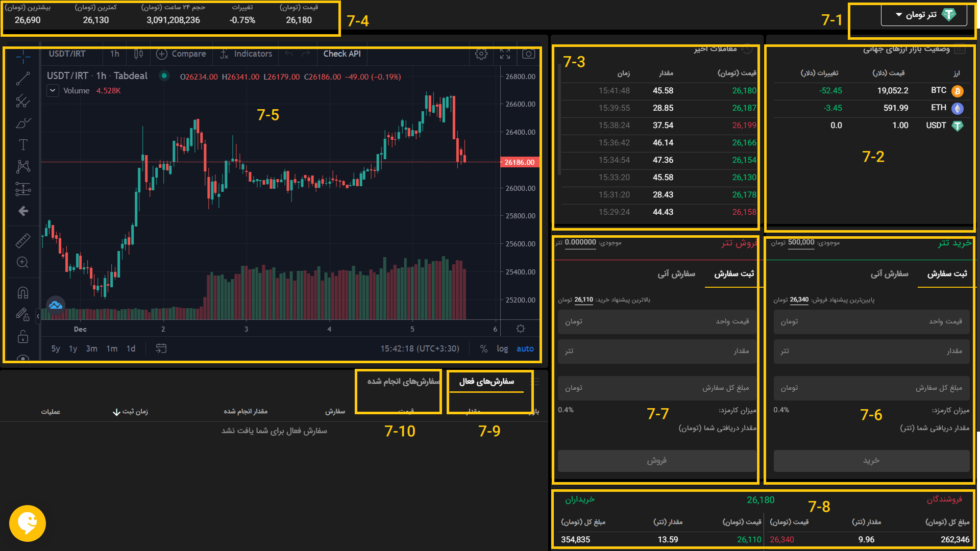Open the chart timezone clock menu
The width and height of the screenshot is (980, 551).
click(420, 348)
